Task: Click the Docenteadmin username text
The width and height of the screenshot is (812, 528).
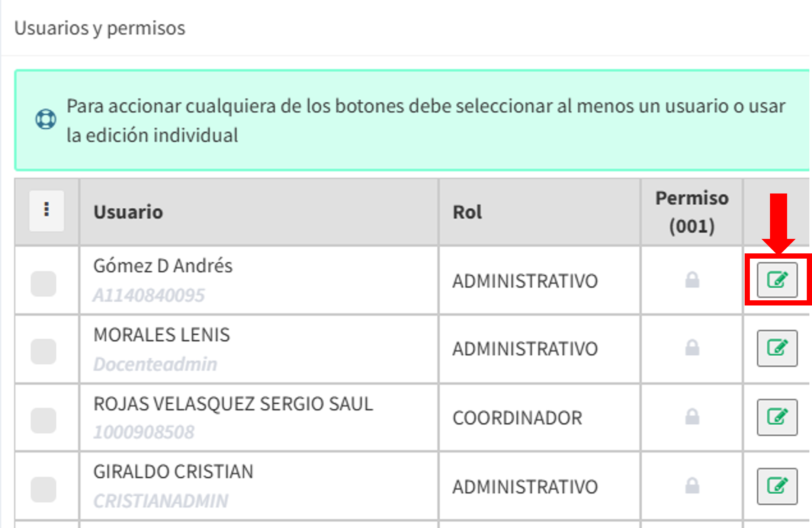Action: [x=155, y=364]
